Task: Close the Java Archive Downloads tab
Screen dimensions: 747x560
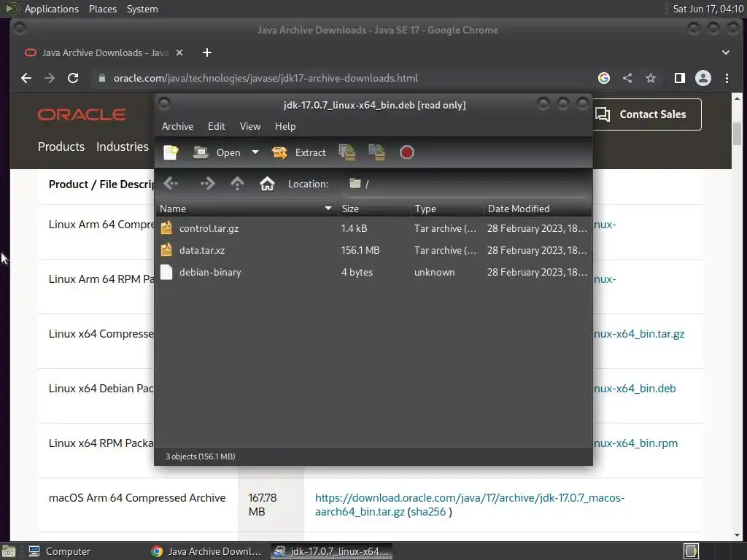Action: point(179,52)
